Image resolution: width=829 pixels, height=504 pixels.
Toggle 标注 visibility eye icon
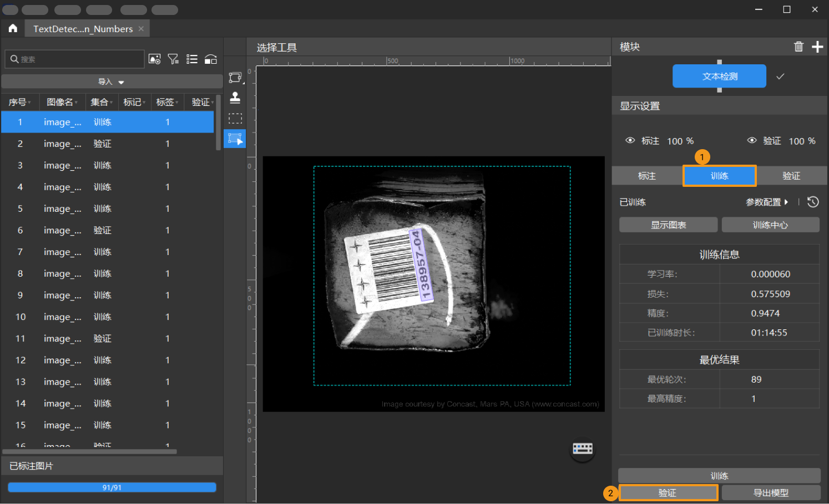click(x=630, y=141)
